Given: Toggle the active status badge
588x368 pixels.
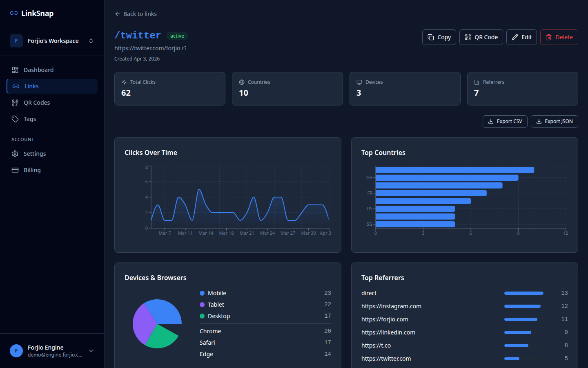Looking at the screenshot, I should pos(177,36).
